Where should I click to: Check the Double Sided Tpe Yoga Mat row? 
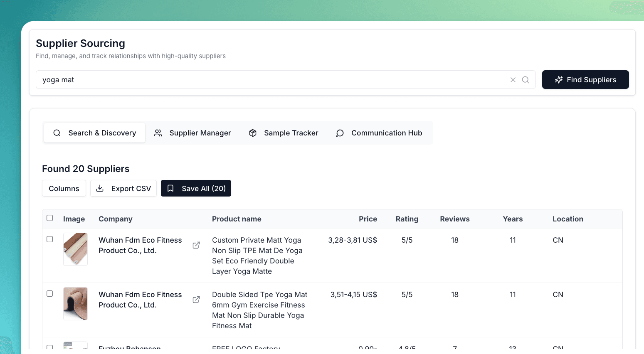[x=50, y=293]
